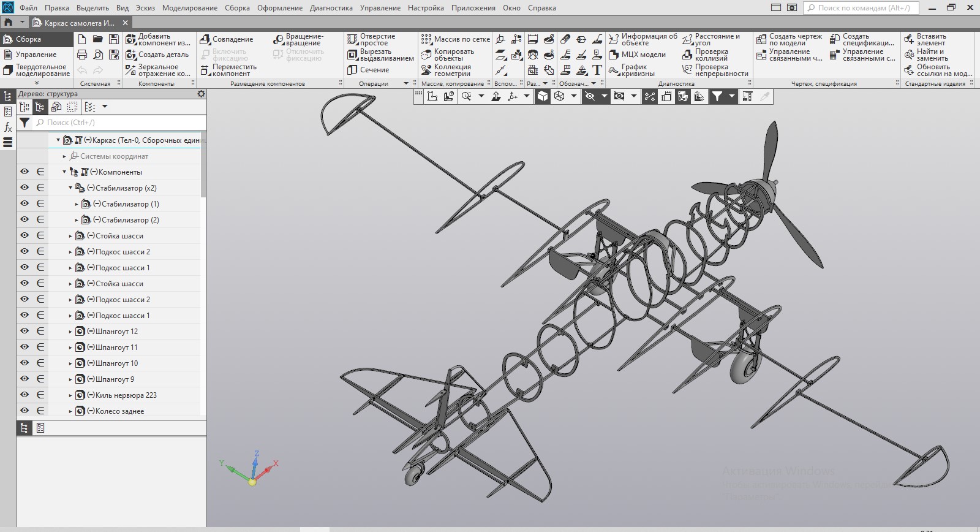Viewport: 980px width, 532px height.
Task: Expand the Системы координат node
Action: tap(64, 156)
